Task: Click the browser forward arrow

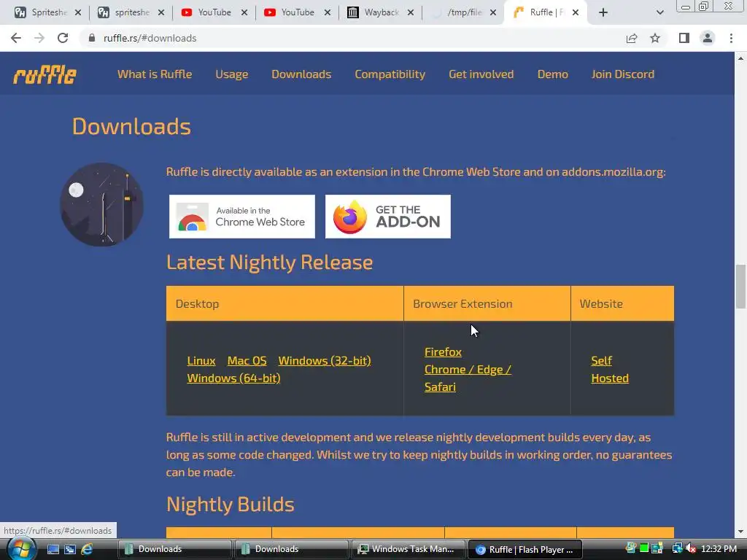Action: (x=39, y=38)
